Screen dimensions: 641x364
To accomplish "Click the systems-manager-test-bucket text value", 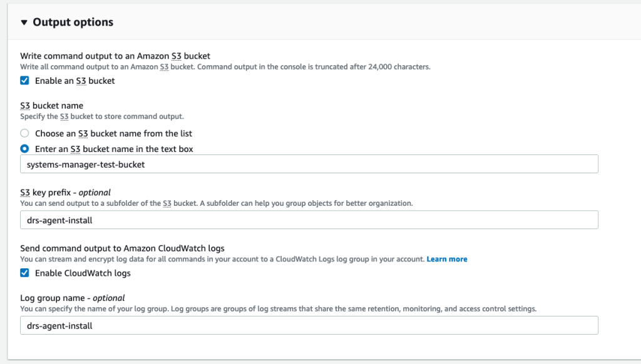I will 84,164.
